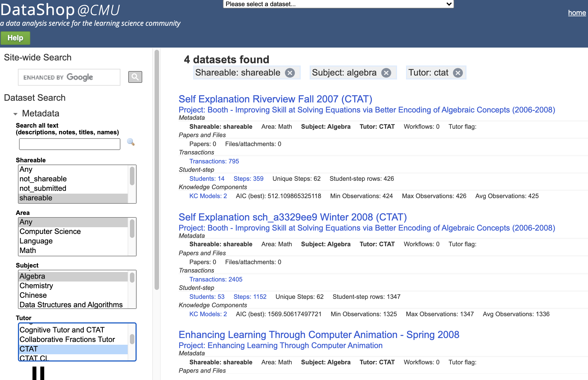Click 'AIC (best): 512.109865325118' text

click(279, 196)
